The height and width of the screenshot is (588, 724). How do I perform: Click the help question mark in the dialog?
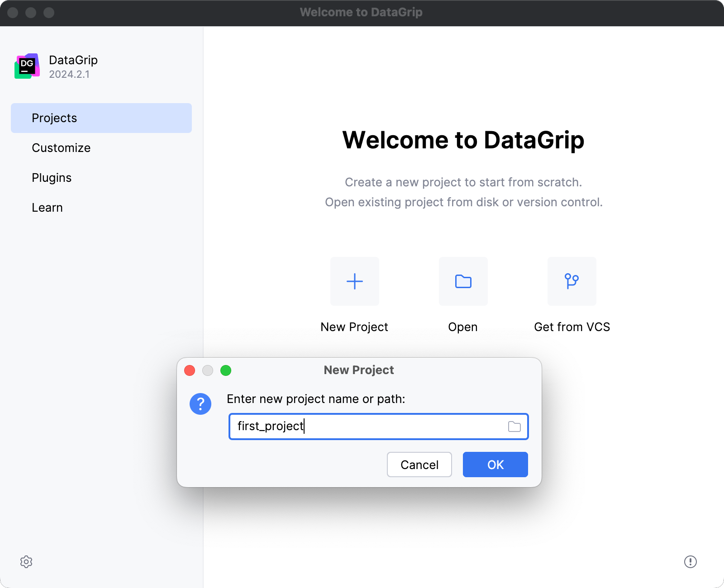[x=200, y=404]
